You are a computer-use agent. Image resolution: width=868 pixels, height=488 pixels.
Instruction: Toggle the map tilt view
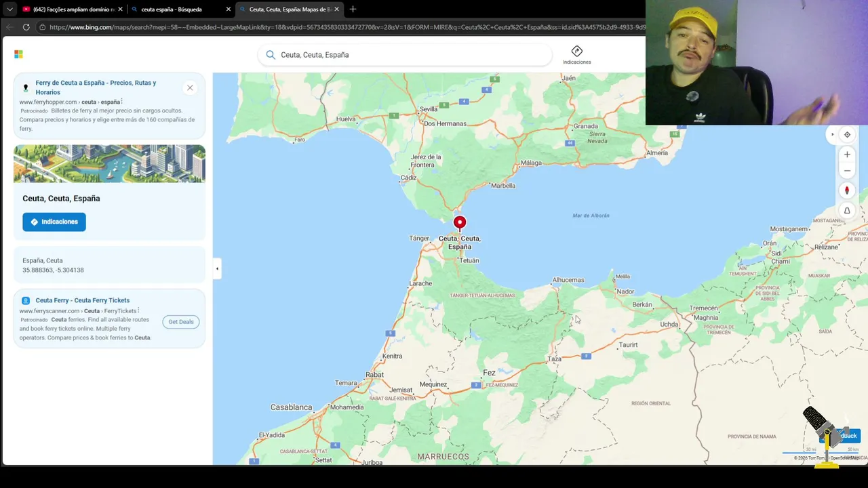tap(847, 211)
